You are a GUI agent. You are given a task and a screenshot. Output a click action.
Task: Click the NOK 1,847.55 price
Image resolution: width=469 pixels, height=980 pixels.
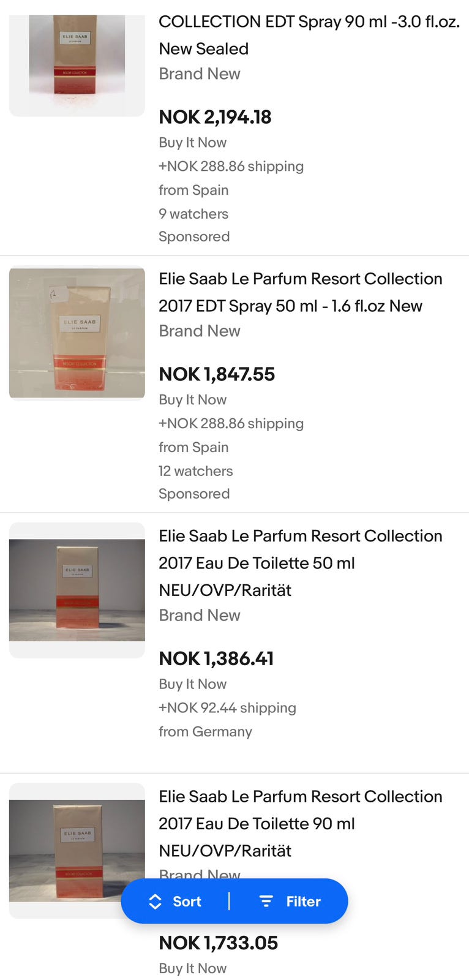(x=217, y=374)
